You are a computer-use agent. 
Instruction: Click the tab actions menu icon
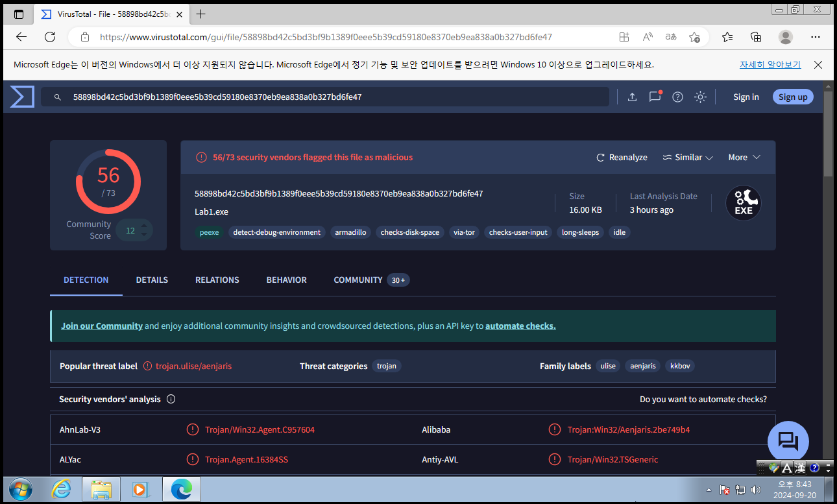coord(19,14)
